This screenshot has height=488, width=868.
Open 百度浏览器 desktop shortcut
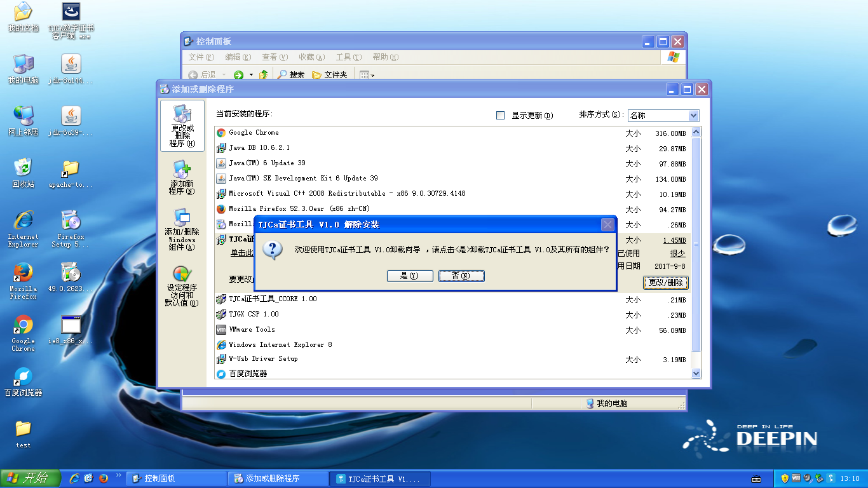tap(23, 382)
